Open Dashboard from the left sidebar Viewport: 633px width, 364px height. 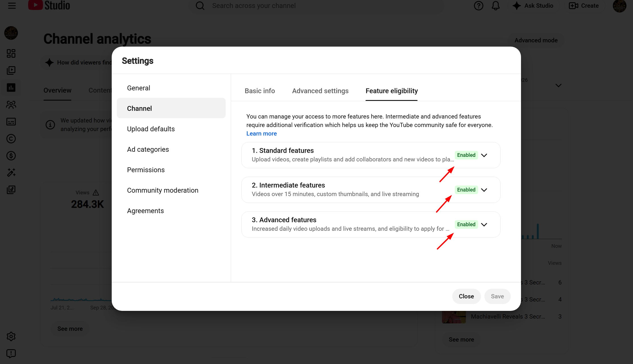click(11, 53)
